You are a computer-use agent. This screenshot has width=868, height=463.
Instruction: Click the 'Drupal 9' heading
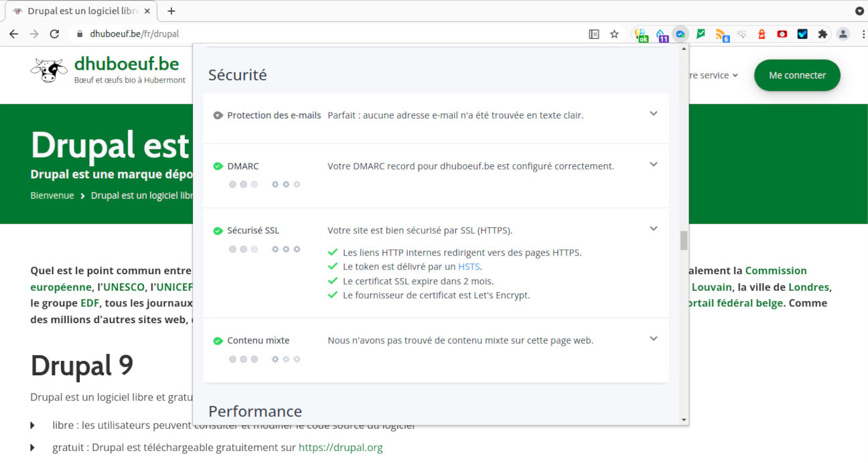(82, 366)
